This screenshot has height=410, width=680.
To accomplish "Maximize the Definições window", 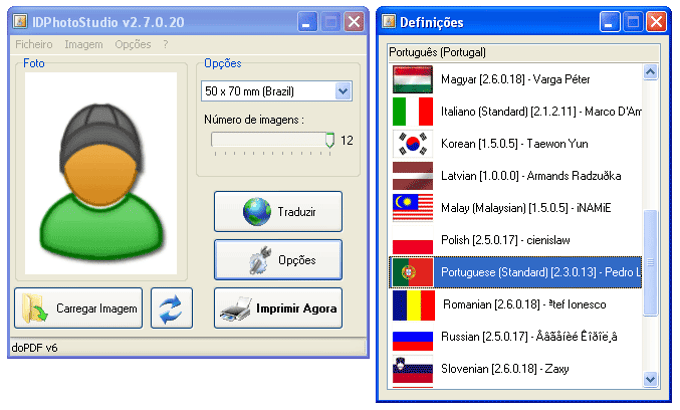I will coord(633,21).
